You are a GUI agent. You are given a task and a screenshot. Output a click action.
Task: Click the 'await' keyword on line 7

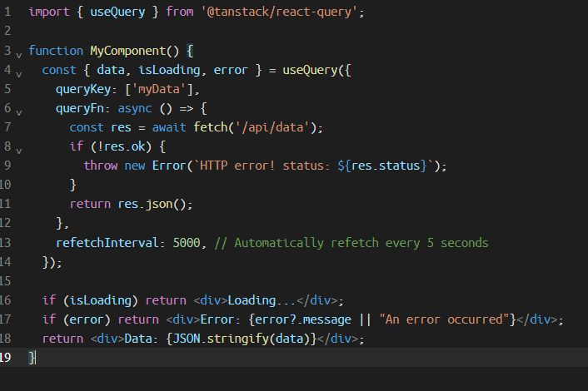point(169,127)
